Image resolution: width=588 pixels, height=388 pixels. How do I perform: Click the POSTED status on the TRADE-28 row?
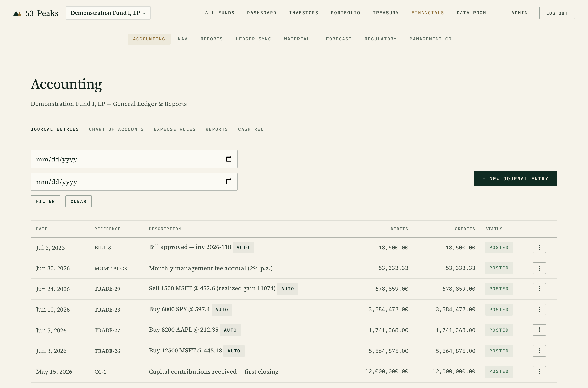point(499,310)
